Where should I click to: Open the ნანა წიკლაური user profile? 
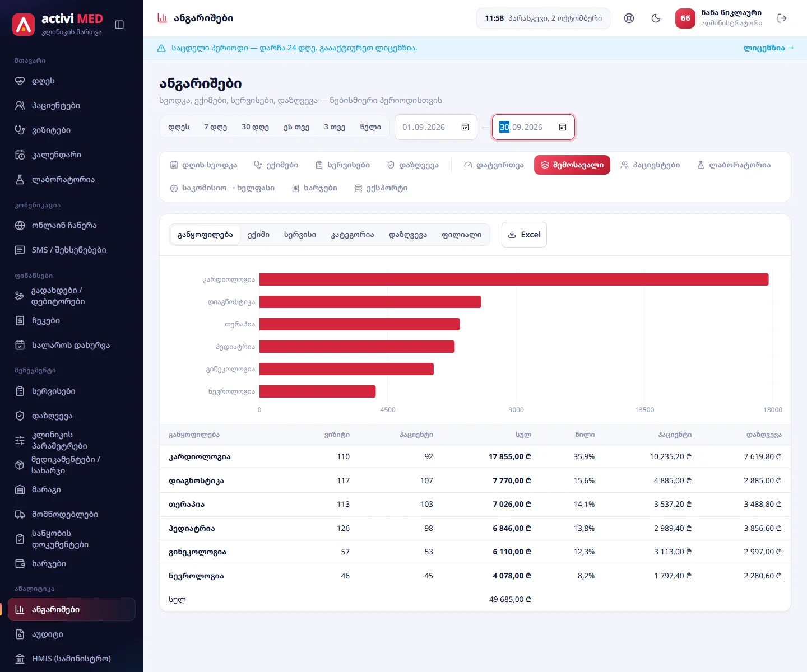coord(720,18)
